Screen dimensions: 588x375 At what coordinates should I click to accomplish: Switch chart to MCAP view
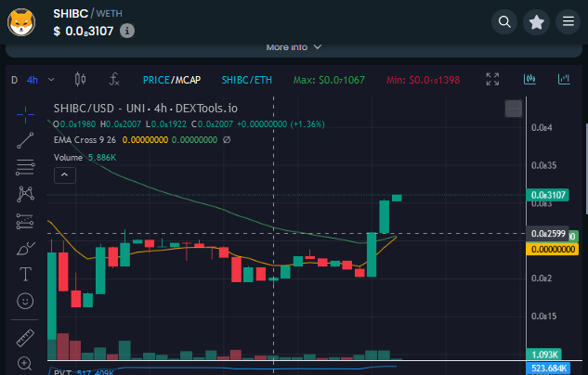188,80
